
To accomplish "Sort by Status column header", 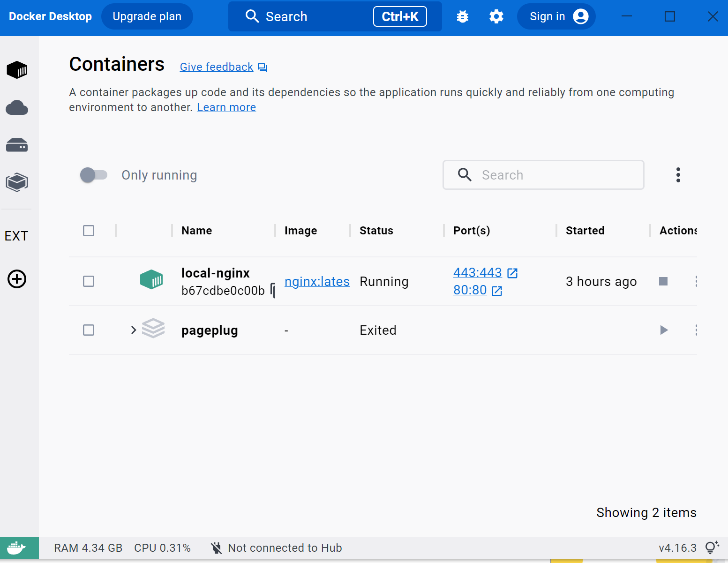I will 376,231.
